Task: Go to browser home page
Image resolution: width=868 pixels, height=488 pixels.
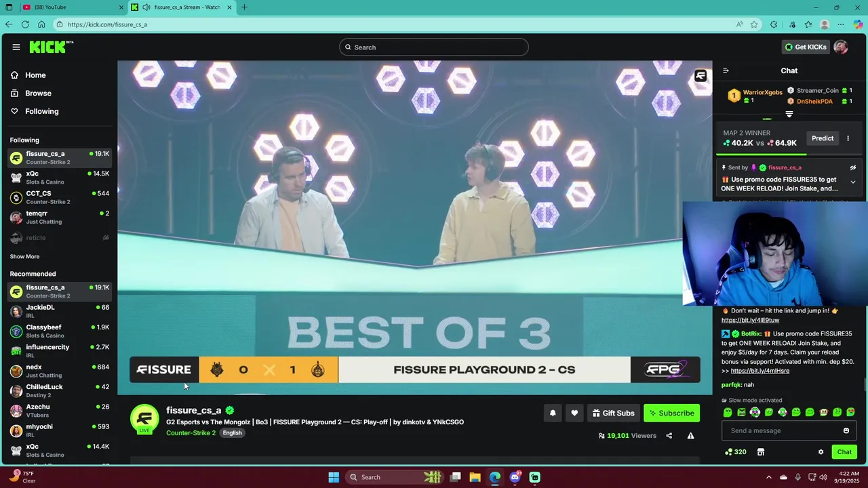Action: click(41, 24)
